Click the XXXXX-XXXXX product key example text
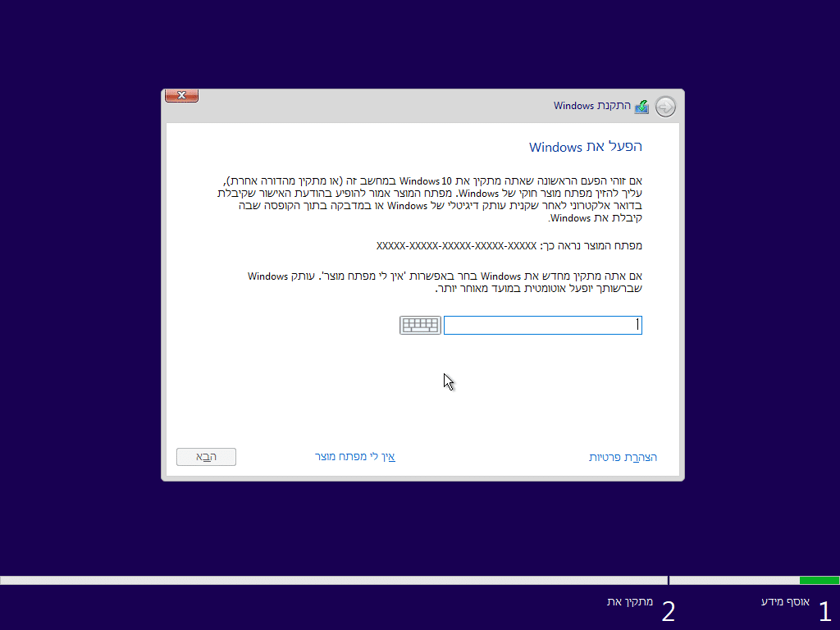Screen dimensions: 840x630 coord(455,245)
